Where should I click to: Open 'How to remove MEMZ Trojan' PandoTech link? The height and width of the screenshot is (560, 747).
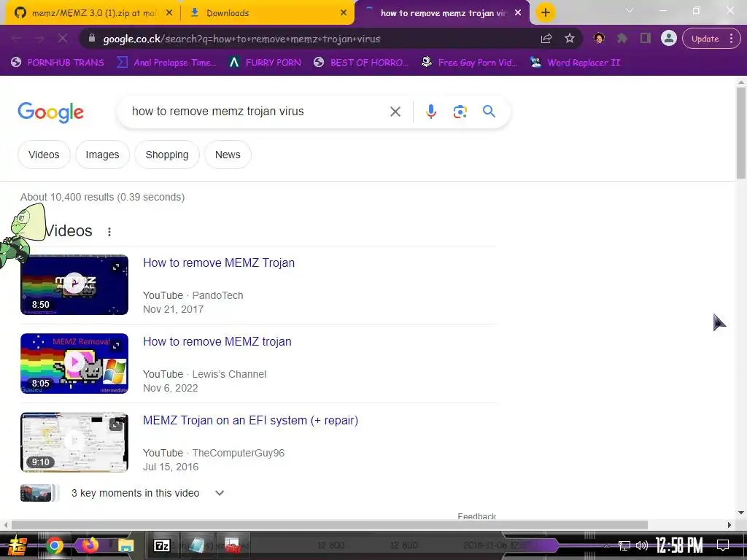point(219,262)
